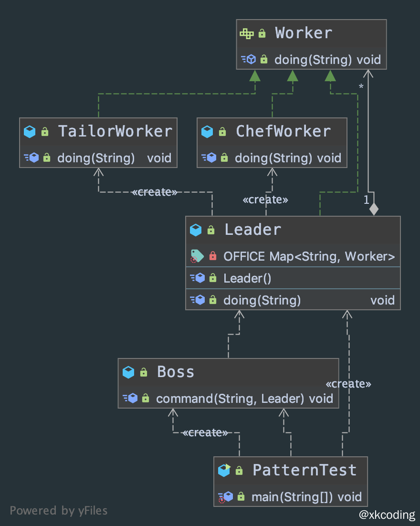Click the OFFICE field tag icon
This screenshot has height=526, width=420.
point(197,256)
